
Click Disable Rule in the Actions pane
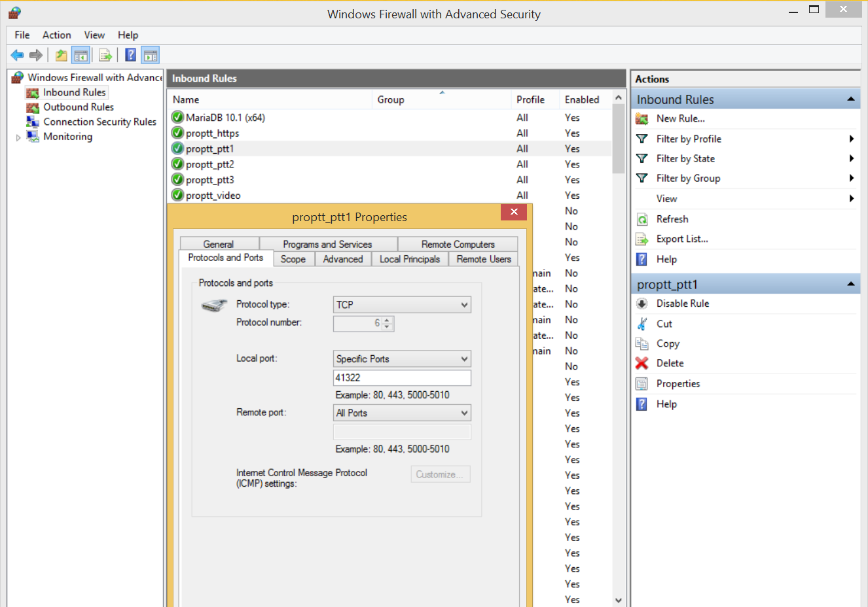tap(682, 303)
